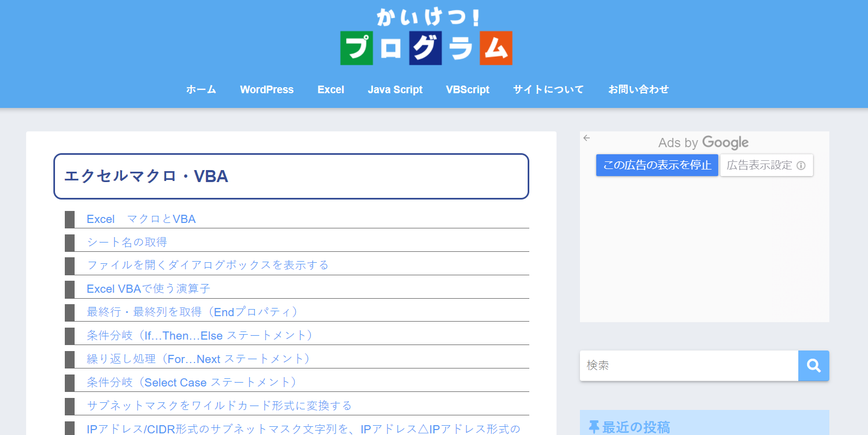The height and width of the screenshot is (435, 868).
Task: Open the シート名の取得 link
Action: click(x=127, y=242)
